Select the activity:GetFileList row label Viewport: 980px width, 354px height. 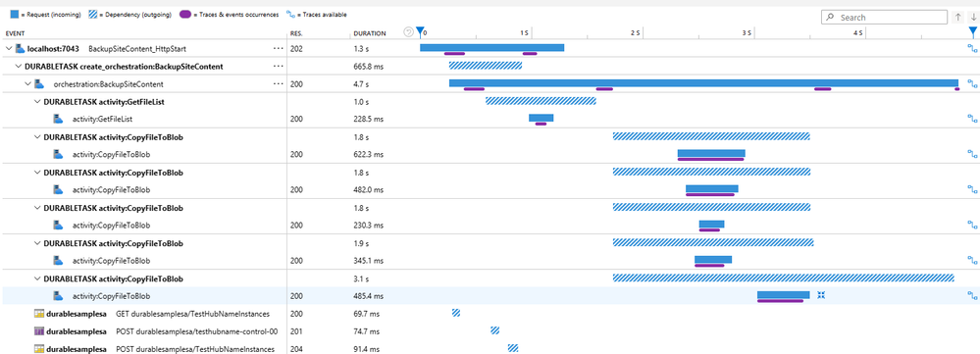click(x=102, y=119)
